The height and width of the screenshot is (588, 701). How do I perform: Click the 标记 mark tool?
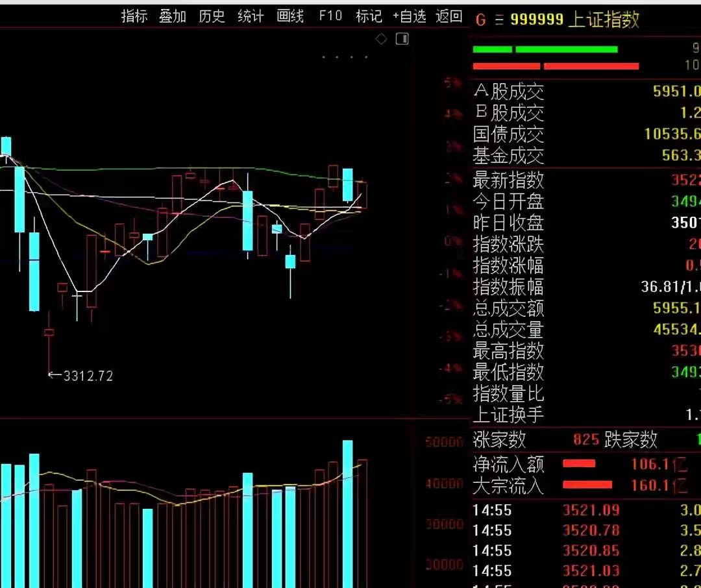pyautogui.click(x=369, y=16)
